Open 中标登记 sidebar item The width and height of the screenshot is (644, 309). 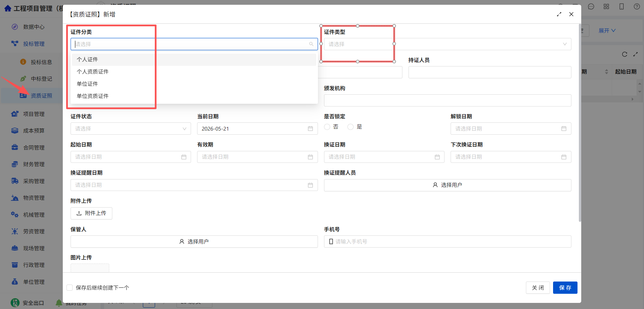(x=41, y=79)
